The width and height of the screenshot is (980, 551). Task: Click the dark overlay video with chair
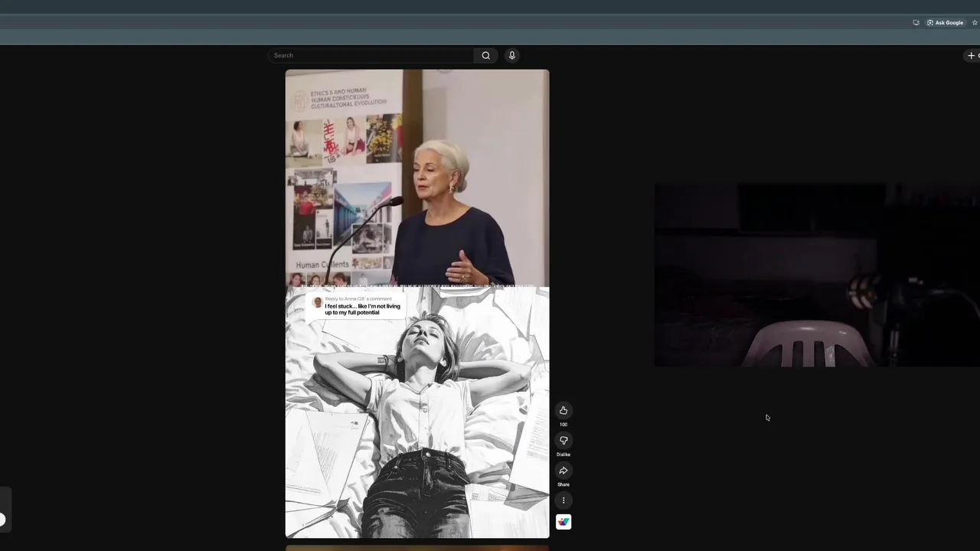(x=817, y=275)
